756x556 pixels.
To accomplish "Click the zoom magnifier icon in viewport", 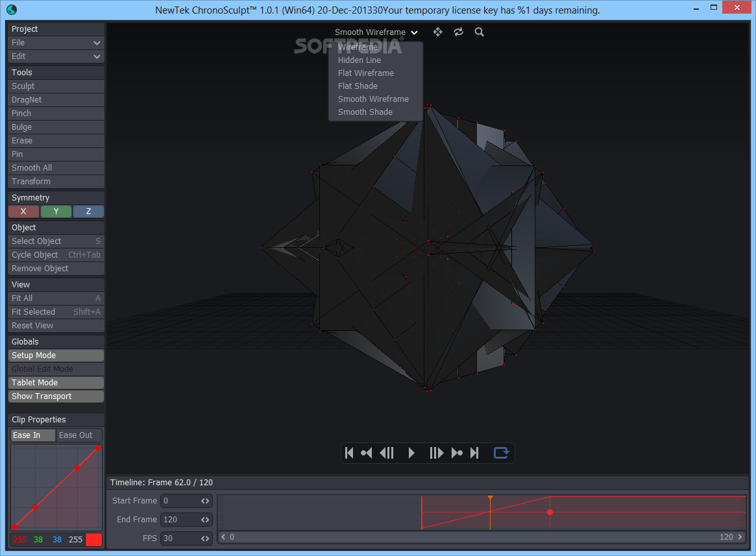I will point(480,32).
